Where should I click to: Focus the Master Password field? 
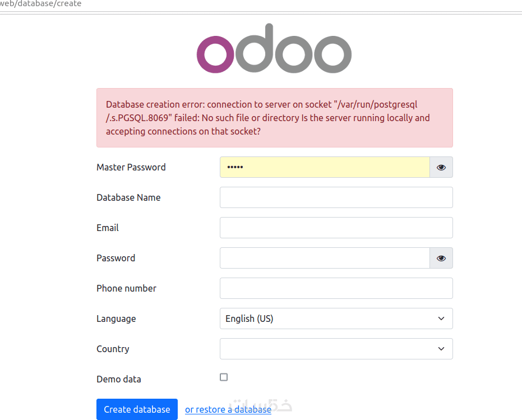click(x=325, y=167)
